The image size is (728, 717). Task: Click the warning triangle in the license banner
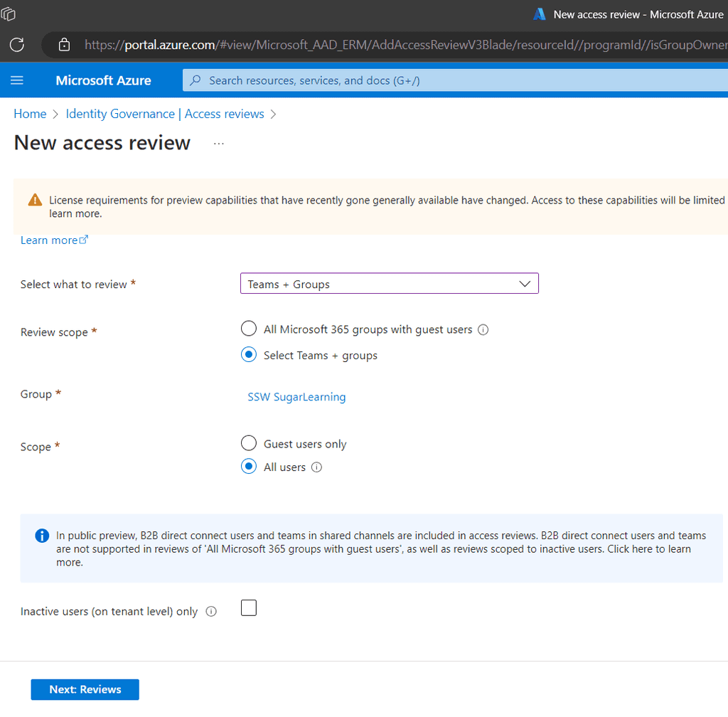34,200
